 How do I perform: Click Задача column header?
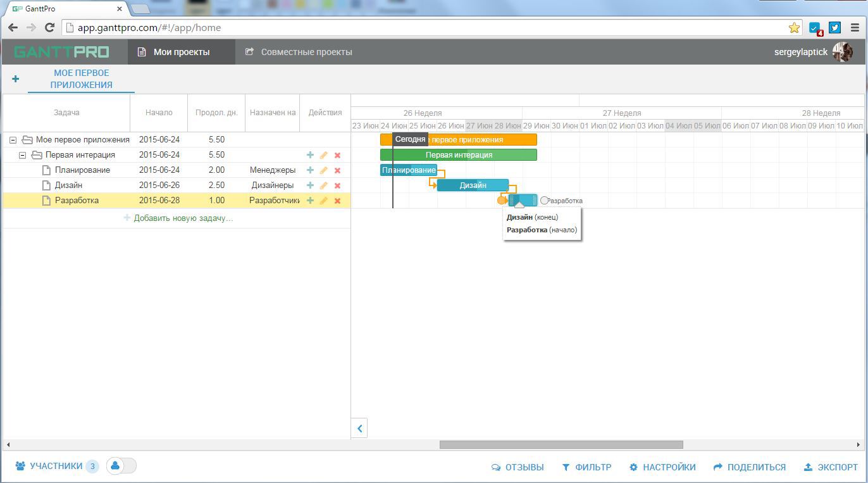[x=66, y=113]
